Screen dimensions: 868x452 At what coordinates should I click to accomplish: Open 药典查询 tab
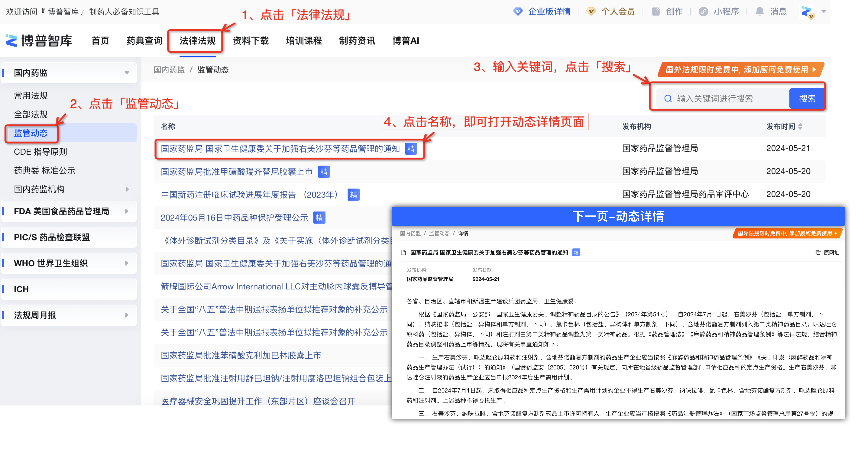point(144,41)
